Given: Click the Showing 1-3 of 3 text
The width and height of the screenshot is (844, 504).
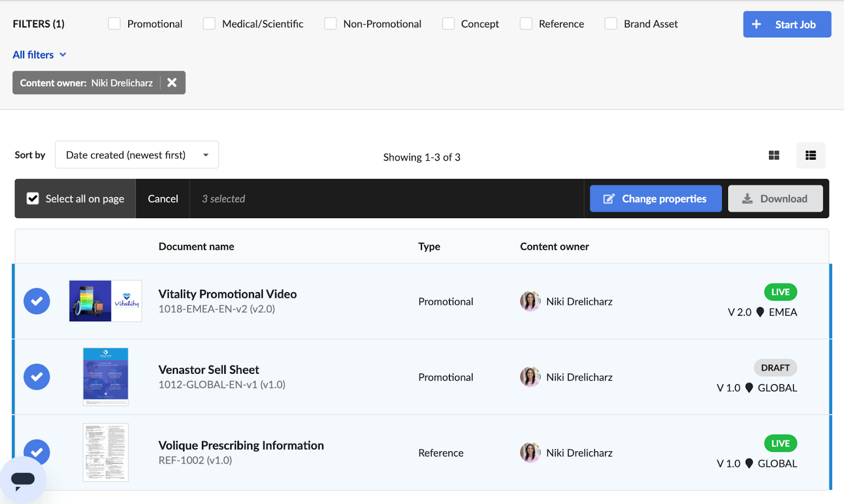Looking at the screenshot, I should pyautogui.click(x=421, y=157).
